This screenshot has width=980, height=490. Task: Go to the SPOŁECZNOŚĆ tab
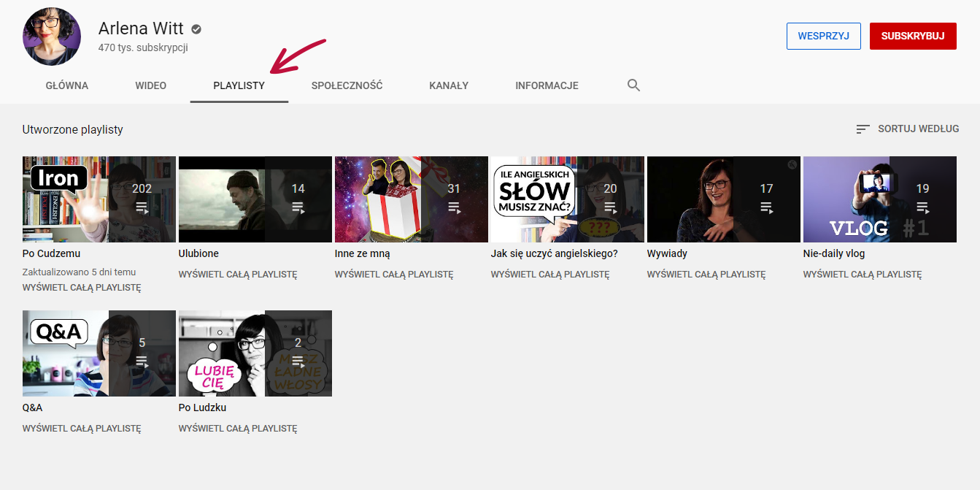coord(347,85)
